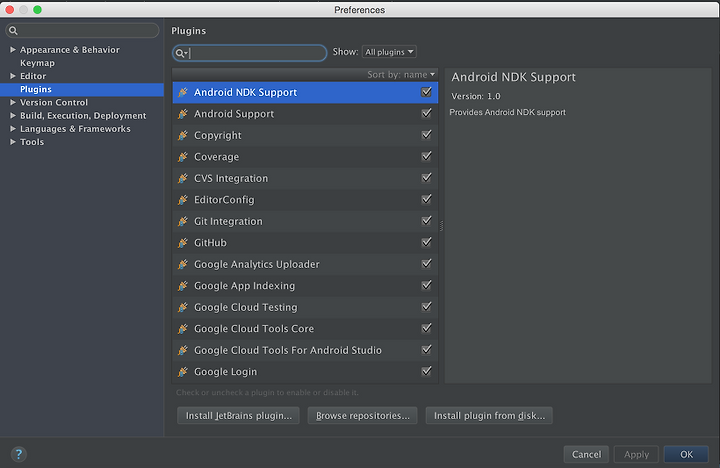Click the Android Support plugin icon
This screenshot has height=468, width=720.
pyautogui.click(x=183, y=114)
